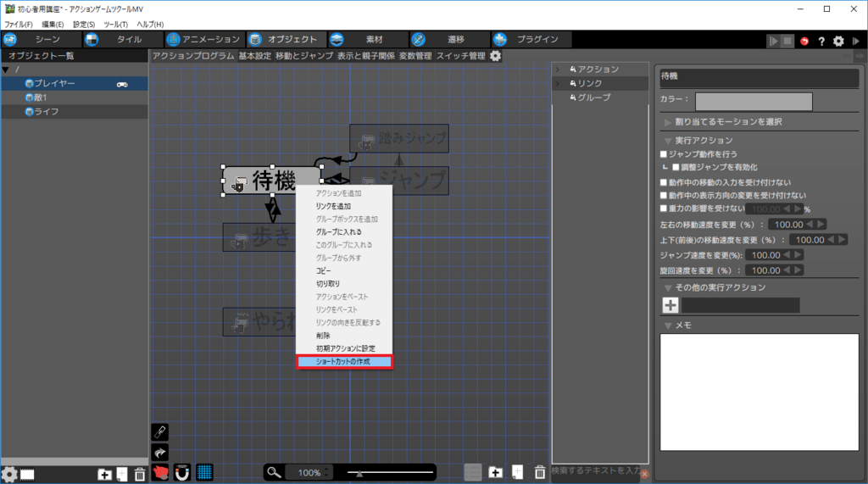This screenshot has height=484, width=868.
Task: Switch to 変数管理 tab
Action: point(415,56)
